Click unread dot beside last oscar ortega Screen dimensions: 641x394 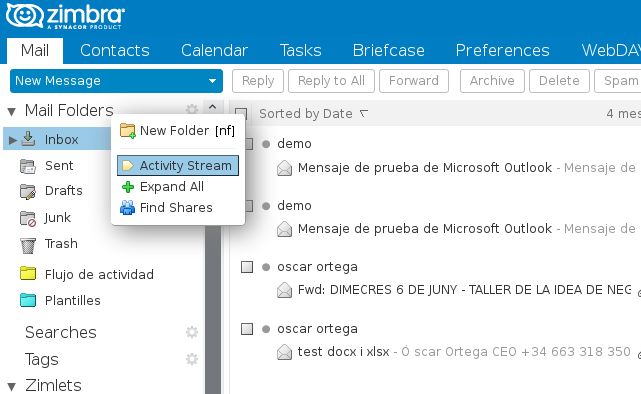click(x=266, y=329)
